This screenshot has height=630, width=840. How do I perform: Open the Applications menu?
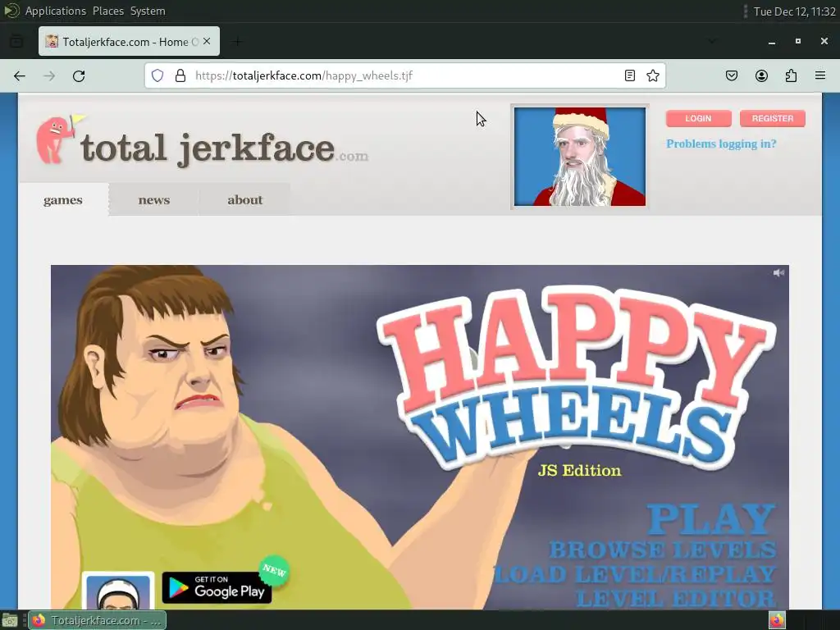[x=55, y=11]
